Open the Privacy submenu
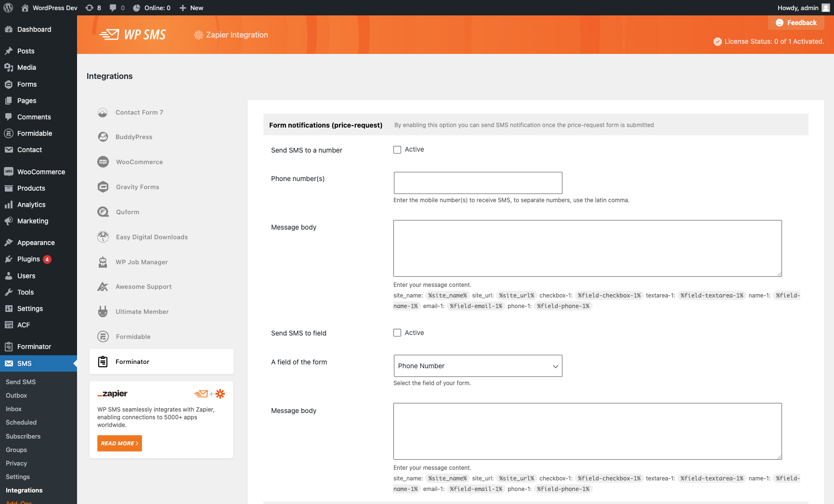This screenshot has width=834, height=504. (16, 463)
